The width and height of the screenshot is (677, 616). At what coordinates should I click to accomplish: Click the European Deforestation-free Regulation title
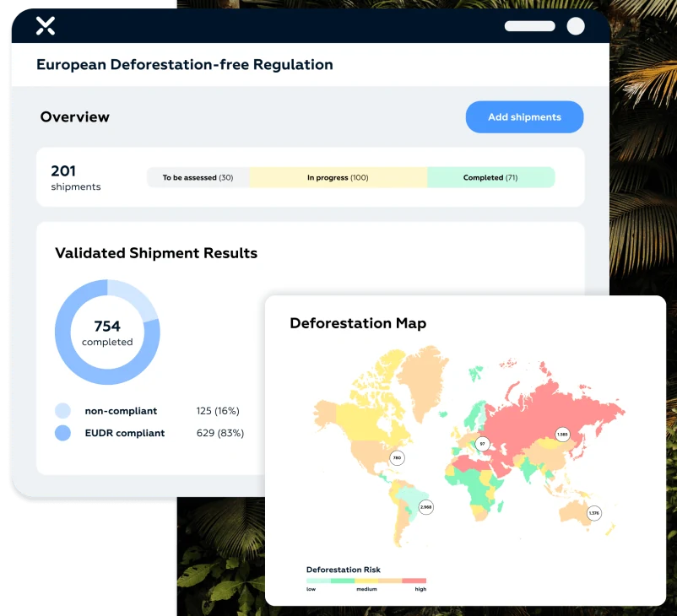pyautogui.click(x=185, y=65)
